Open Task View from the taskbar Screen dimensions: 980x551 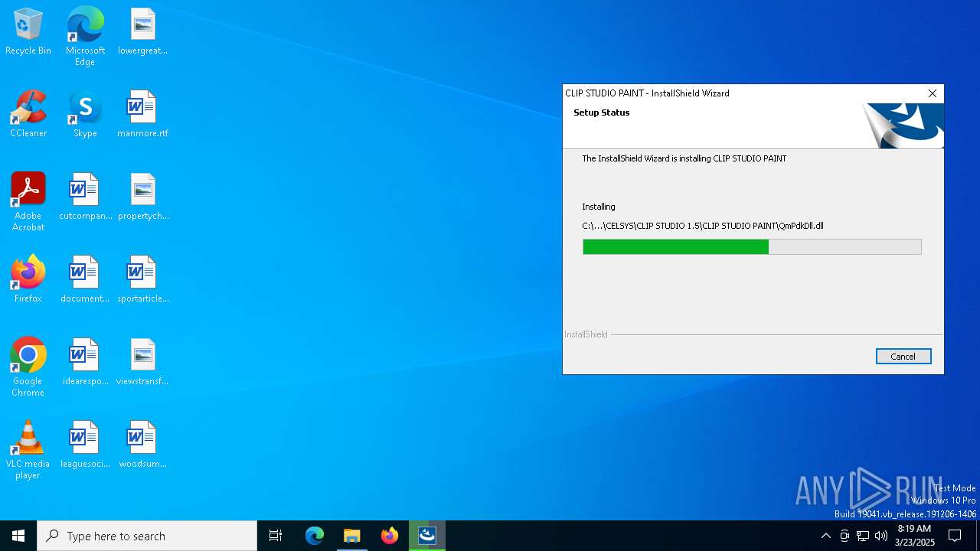(x=276, y=536)
